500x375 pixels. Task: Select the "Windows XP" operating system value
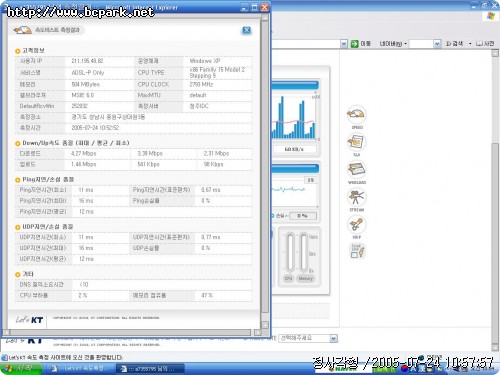[205, 61]
